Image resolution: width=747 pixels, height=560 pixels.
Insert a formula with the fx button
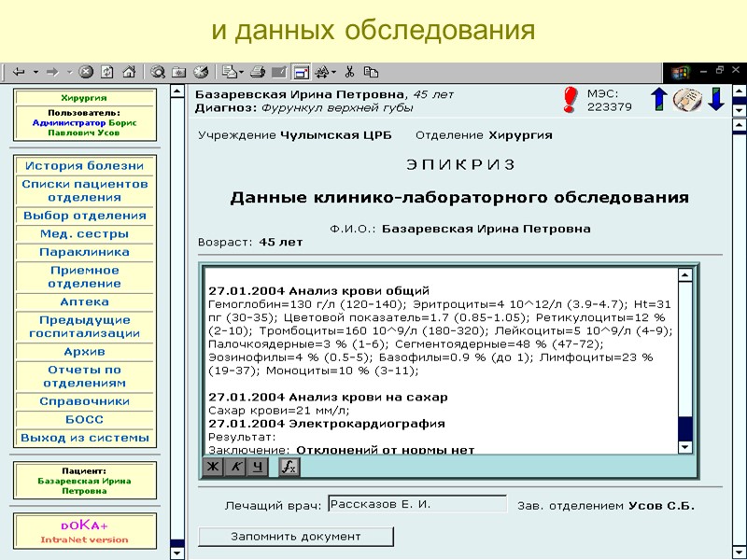click(289, 467)
